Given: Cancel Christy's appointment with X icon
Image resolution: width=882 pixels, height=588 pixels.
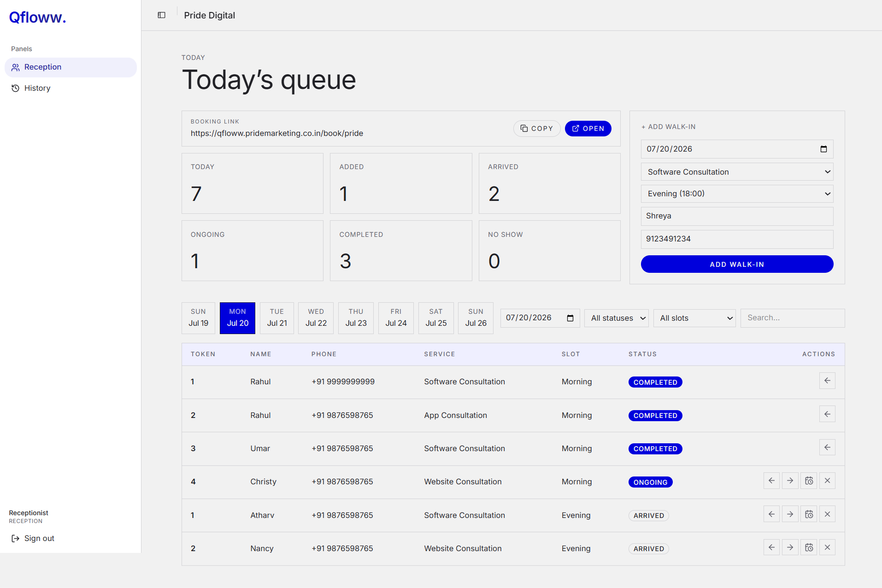Looking at the screenshot, I should (x=827, y=481).
